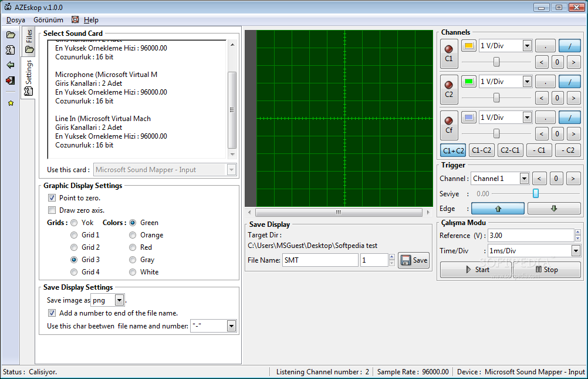The image size is (588, 379).
Task: Select line display mode for C1
Action: coord(569,46)
